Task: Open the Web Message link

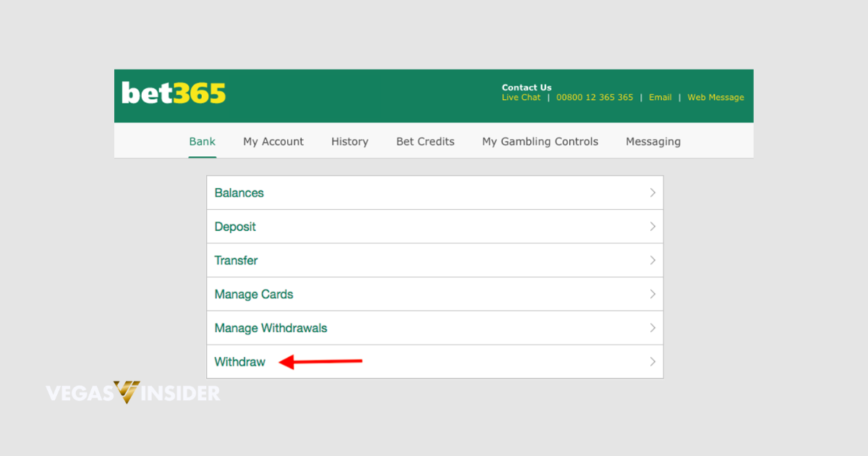Action: (715, 98)
